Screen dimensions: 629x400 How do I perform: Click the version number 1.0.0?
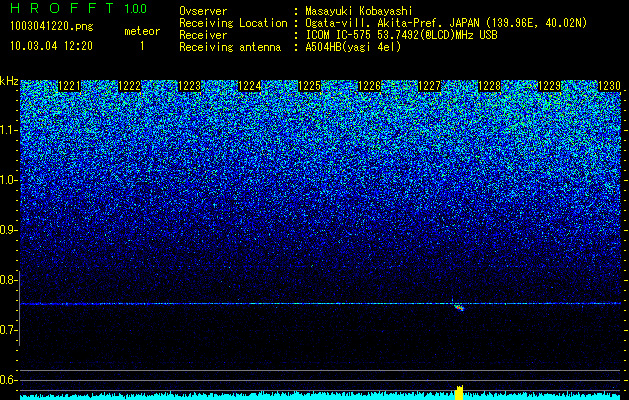pos(136,8)
